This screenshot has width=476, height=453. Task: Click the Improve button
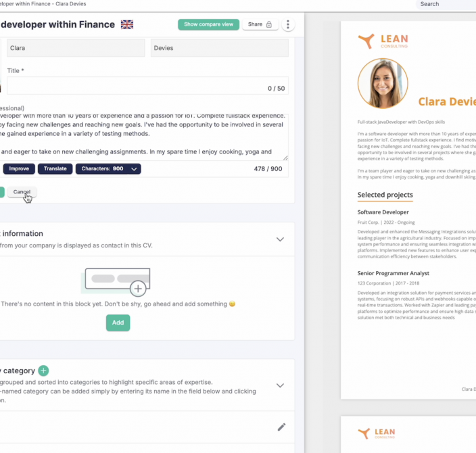pos(19,168)
